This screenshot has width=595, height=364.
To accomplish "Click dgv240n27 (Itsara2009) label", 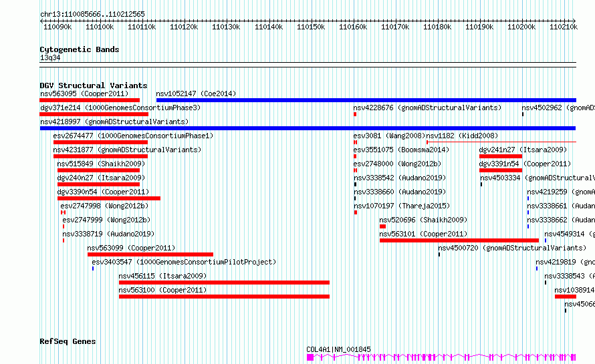I will coord(102,178).
